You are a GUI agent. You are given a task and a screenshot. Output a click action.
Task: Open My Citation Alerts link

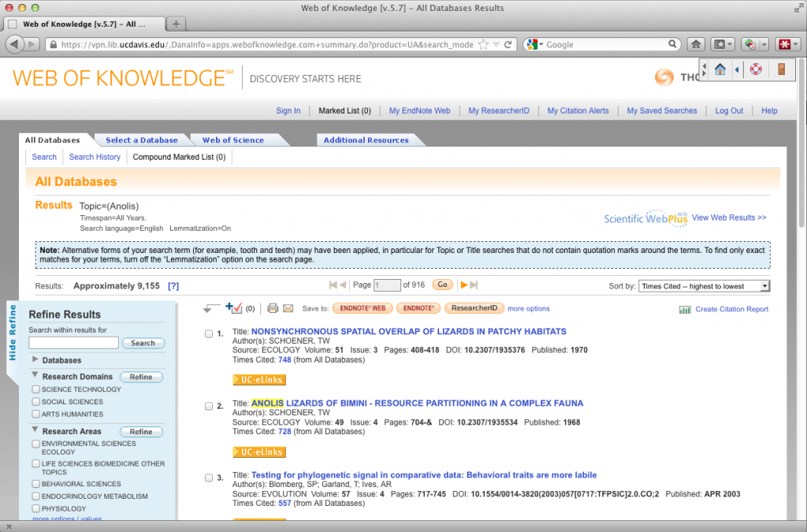pyautogui.click(x=578, y=110)
